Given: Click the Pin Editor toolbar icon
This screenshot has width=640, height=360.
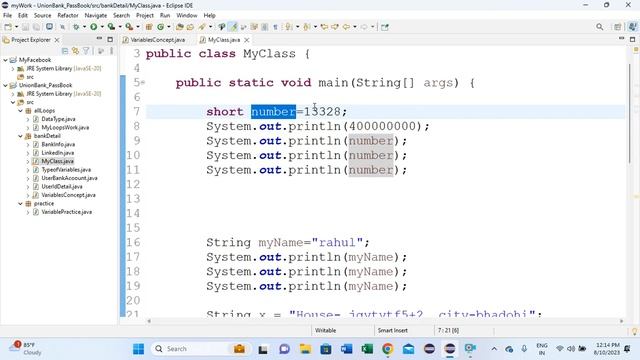Looking at the screenshot, I should pos(384,27).
